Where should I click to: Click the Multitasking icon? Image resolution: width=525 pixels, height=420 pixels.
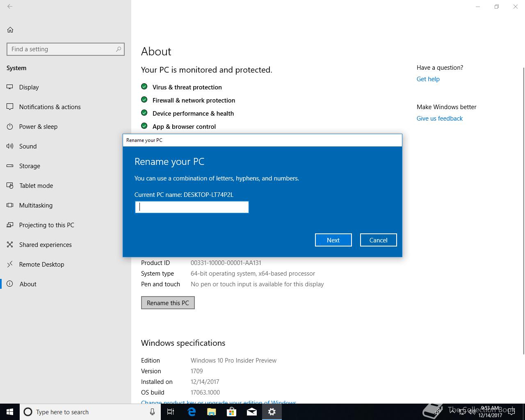(10, 205)
